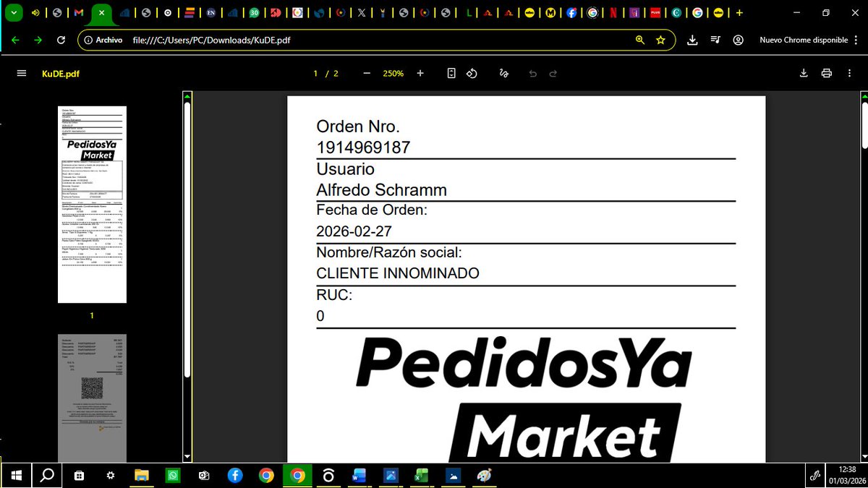Select page 2 thumbnail in sidebar

(x=92, y=398)
